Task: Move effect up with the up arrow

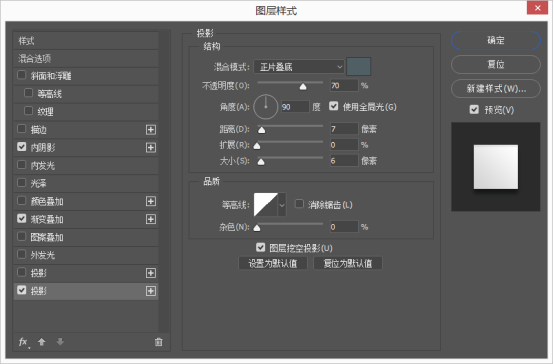Action: tap(42, 342)
